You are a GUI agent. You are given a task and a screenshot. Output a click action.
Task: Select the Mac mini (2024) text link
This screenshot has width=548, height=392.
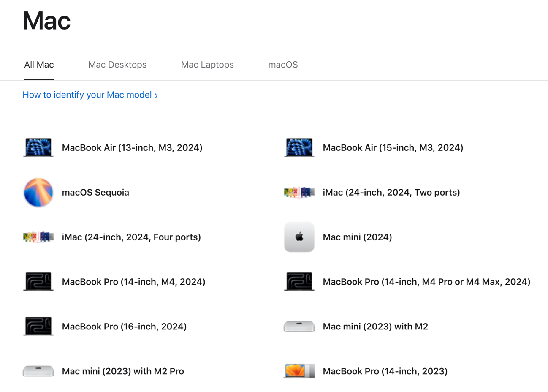357,237
